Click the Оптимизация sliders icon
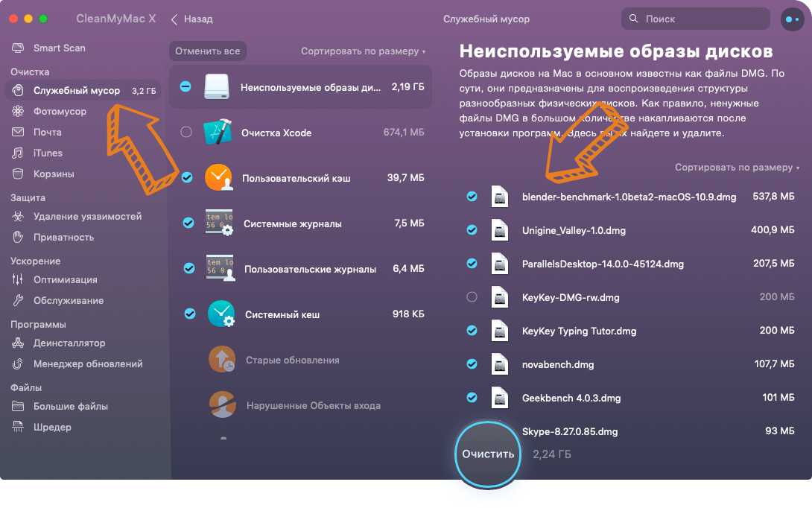The width and height of the screenshot is (812, 508). click(18, 279)
